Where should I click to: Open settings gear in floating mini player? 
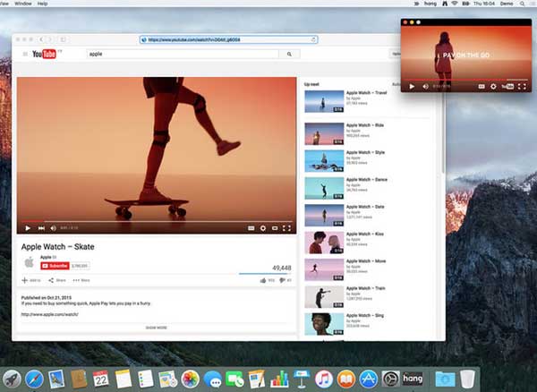tap(493, 87)
